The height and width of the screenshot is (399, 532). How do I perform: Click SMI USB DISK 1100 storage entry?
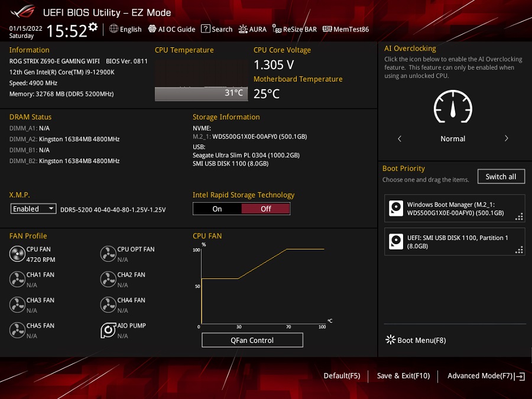[231, 164]
